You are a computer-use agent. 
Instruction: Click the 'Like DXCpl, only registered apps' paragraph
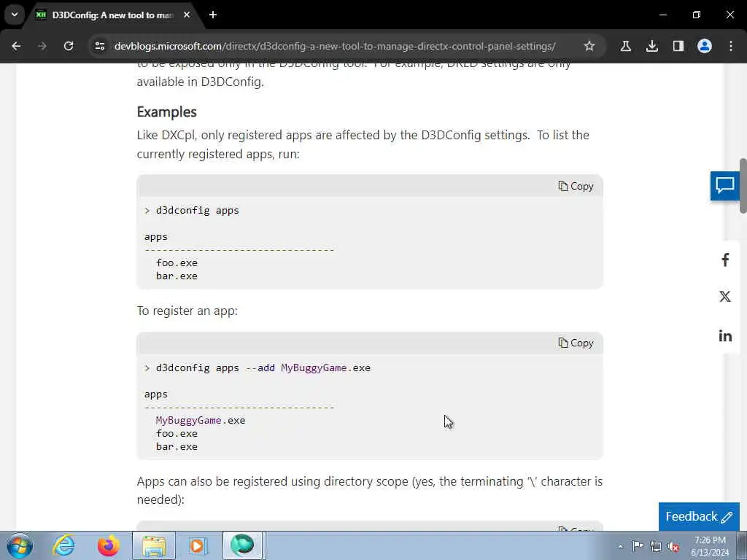pyautogui.click(x=363, y=145)
